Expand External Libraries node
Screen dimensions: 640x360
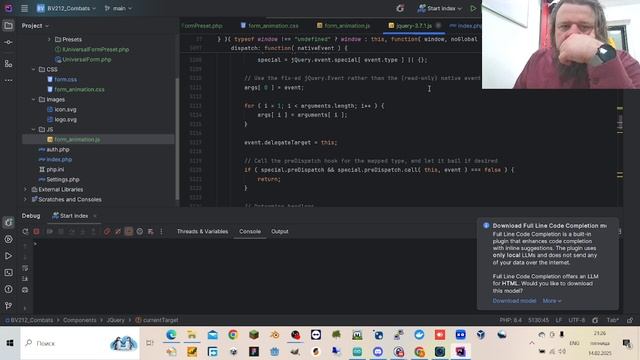coord(25,189)
